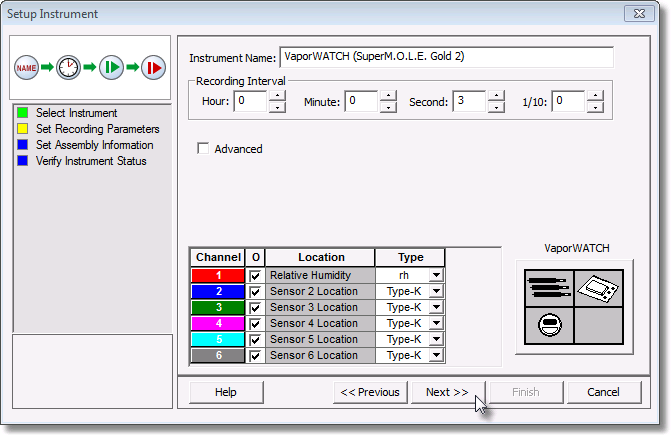Click the clock recording-interval workflow icon
The height and width of the screenshot is (437, 672).
pyautogui.click(x=68, y=68)
